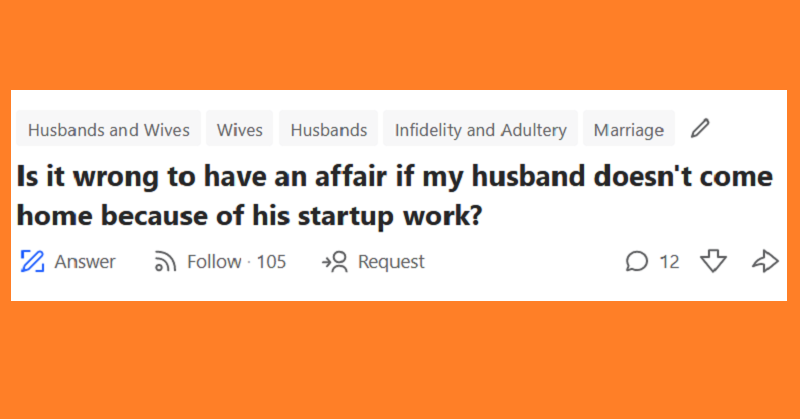
Task: Select the Husbands topic tag
Action: click(329, 130)
